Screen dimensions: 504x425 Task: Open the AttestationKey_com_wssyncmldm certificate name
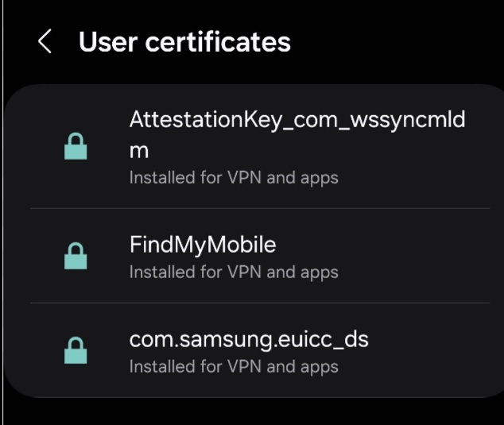[x=297, y=134]
